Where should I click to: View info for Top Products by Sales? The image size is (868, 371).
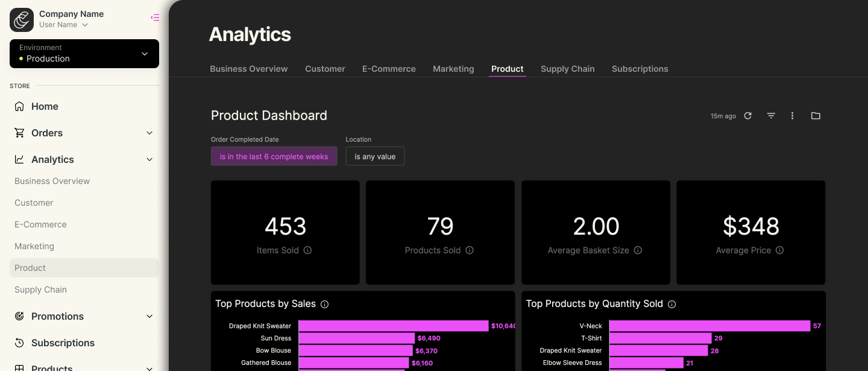pyautogui.click(x=324, y=304)
